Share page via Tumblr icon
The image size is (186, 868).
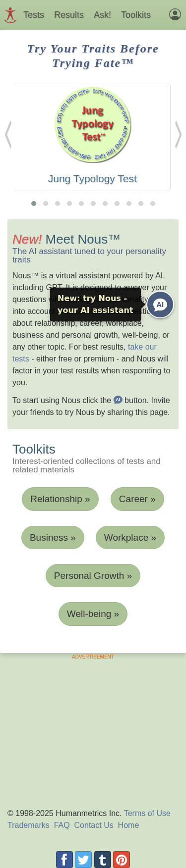(103, 859)
